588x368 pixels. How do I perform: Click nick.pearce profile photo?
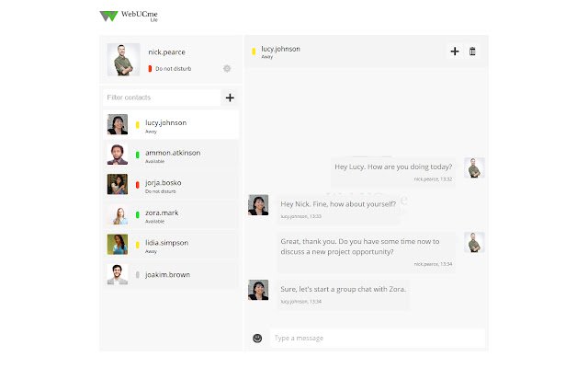click(123, 59)
